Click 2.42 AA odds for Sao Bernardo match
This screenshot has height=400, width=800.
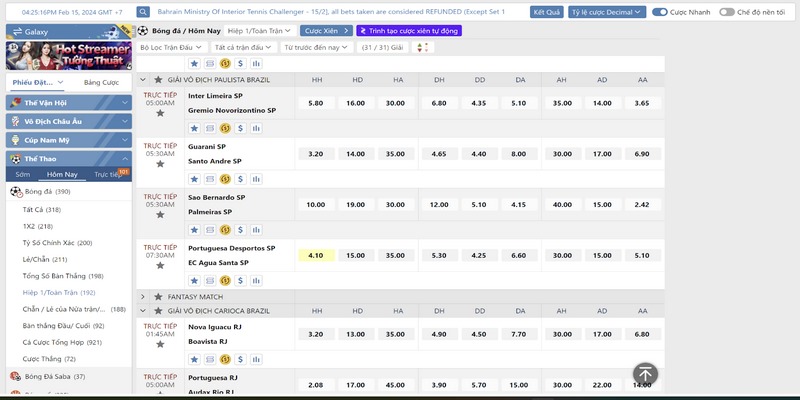(x=642, y=205)
